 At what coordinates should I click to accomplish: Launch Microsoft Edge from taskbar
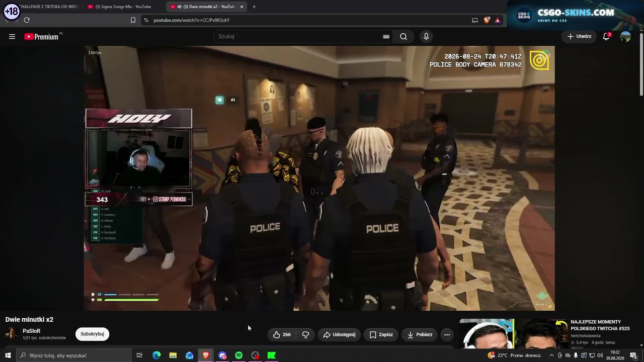pyautogui.click(x=156, y=355)
